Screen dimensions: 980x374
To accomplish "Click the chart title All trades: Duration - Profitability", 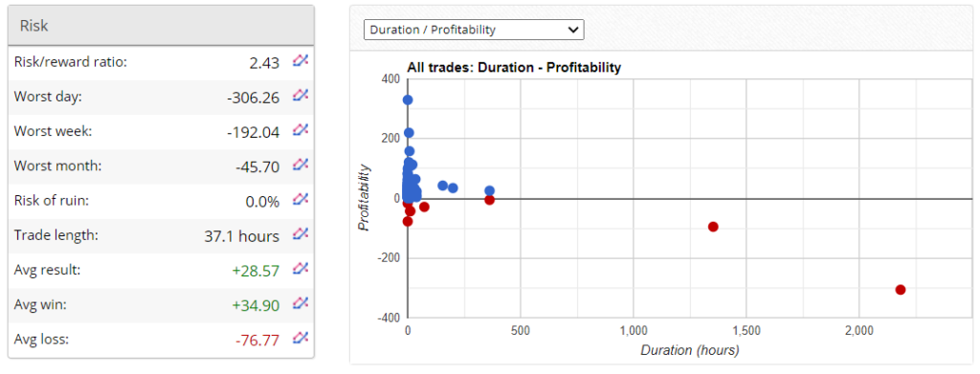I will (x=514, y=67).
